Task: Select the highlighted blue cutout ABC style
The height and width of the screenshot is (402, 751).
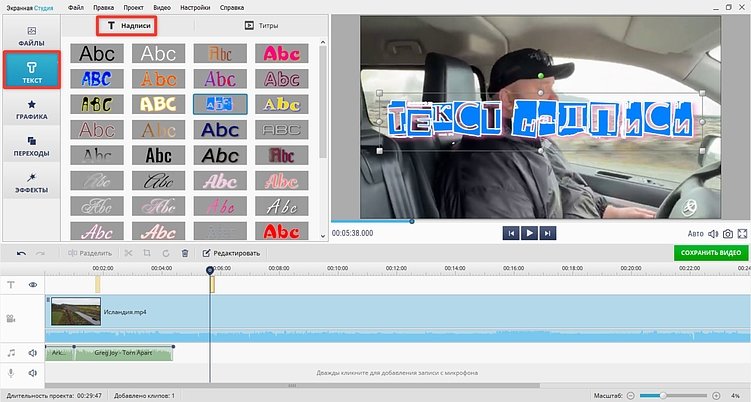Action: point(220,104)
